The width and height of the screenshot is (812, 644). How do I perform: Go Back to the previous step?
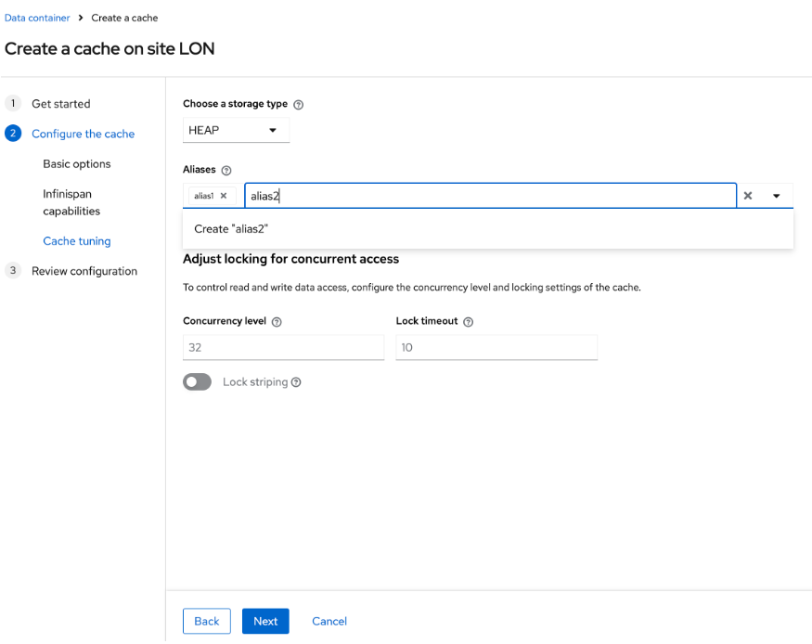[x=207, y=621]
